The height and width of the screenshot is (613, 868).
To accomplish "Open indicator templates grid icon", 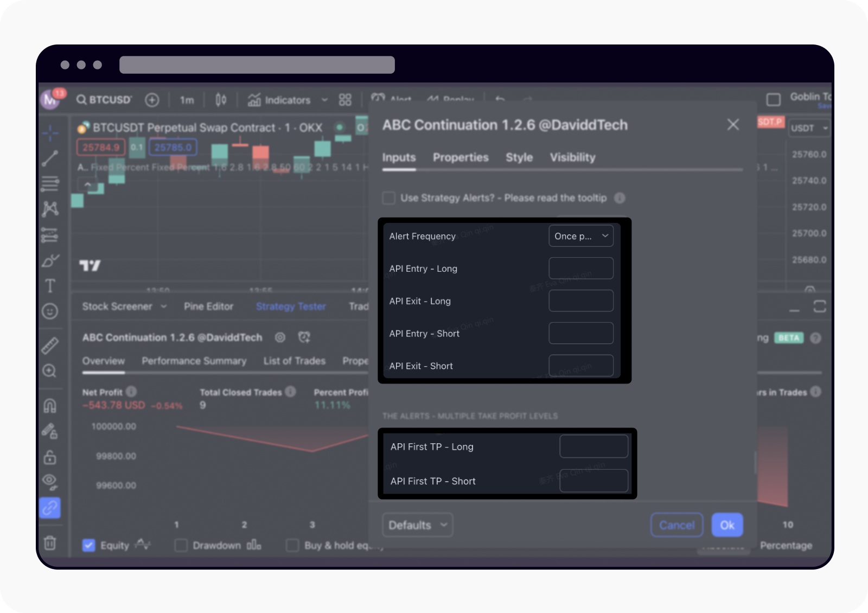I will pyautogui.click(x=345, y=100).
